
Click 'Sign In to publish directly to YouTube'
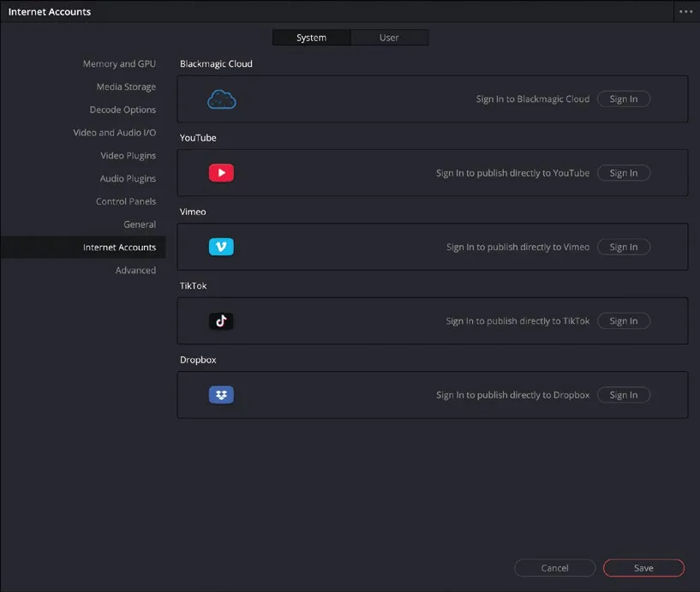pyautogui.click(x=512, y=173)
